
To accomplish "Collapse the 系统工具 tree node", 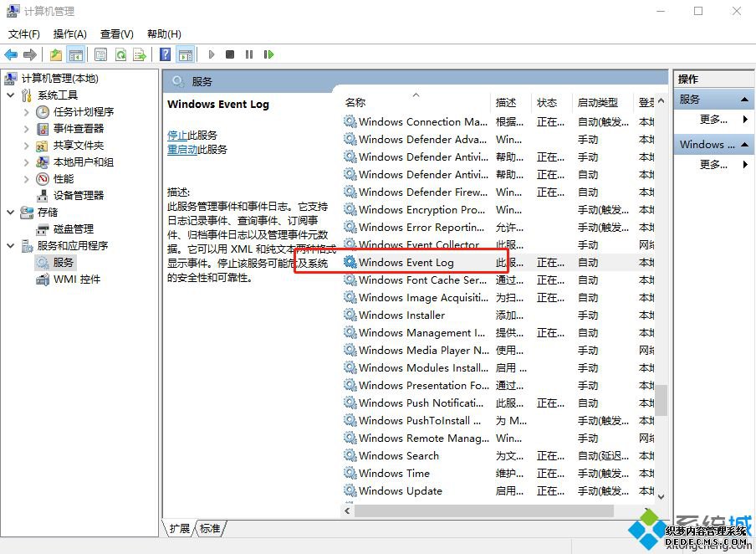I will [x=10, y=95].
